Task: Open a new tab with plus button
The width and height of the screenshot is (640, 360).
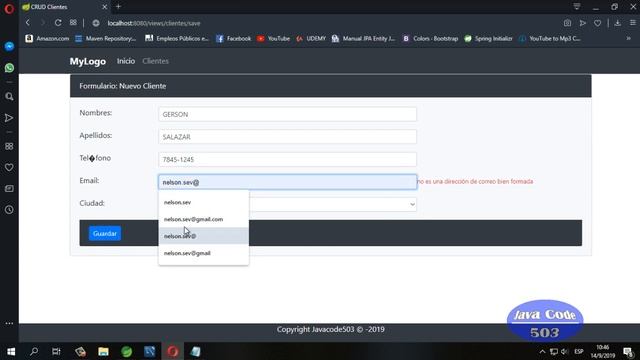Action: click(118, 7)
